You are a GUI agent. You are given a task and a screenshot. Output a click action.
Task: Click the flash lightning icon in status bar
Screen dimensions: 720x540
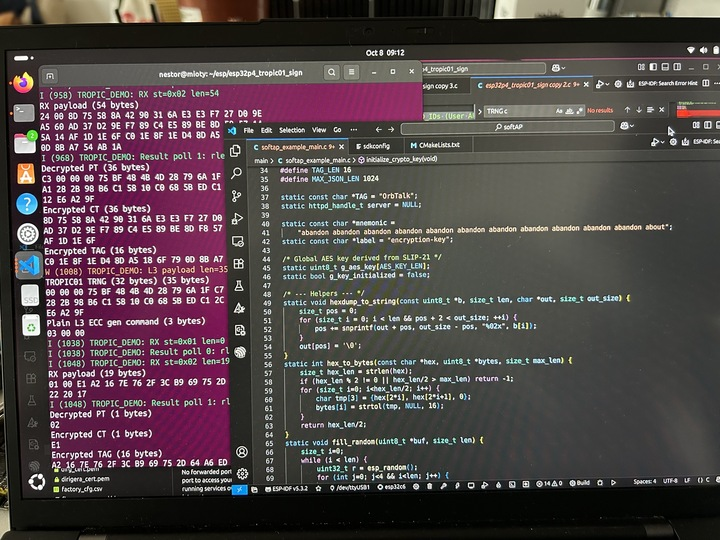click(x=457, y=486)
